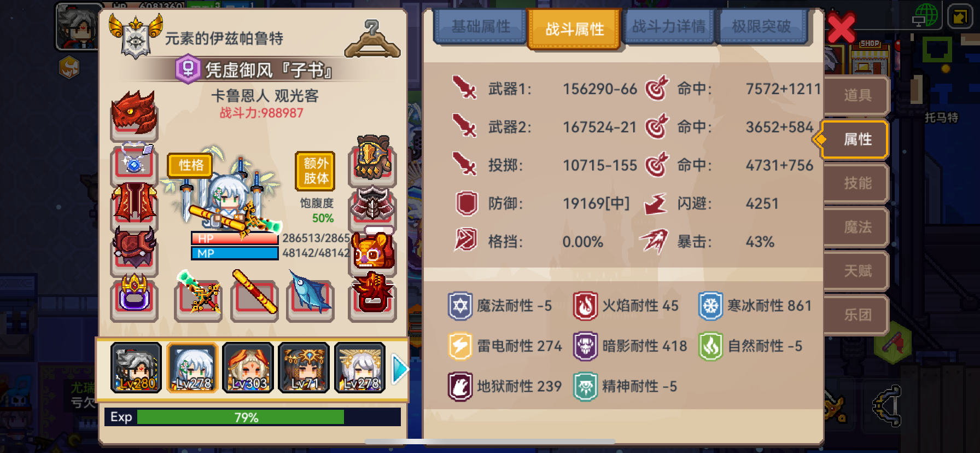980x453 pixels.
Task: Show next party members with arrow
Action: pos(400,370)
